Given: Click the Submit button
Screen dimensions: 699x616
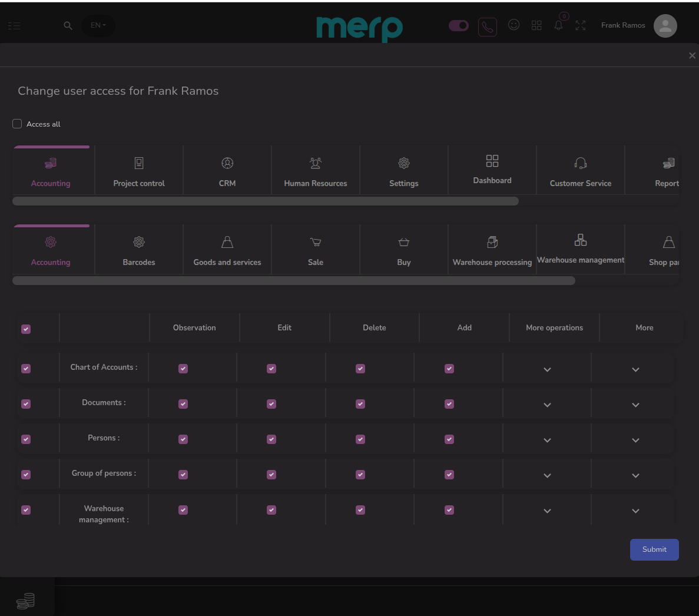Looking at the screenshot, I should [x=654, y=549].
